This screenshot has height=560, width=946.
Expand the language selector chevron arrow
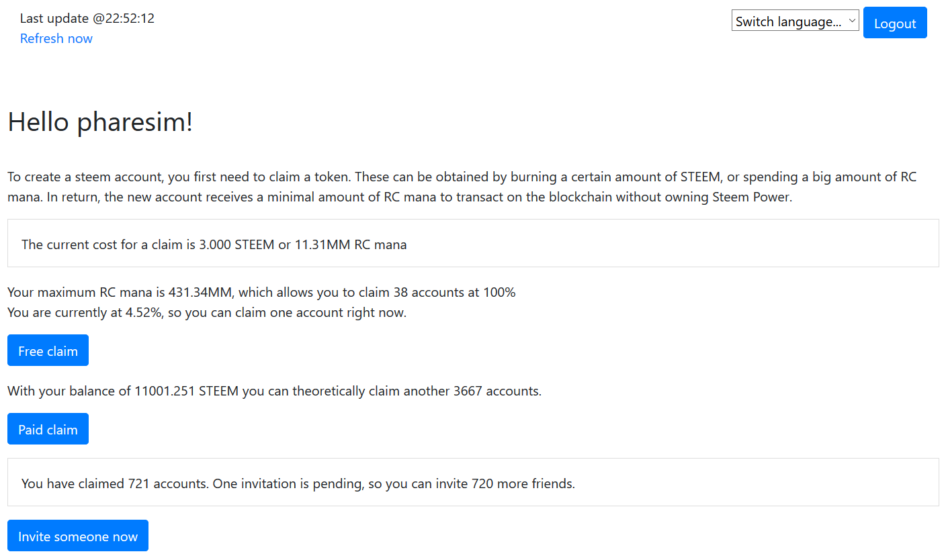[x=852, y=21]
